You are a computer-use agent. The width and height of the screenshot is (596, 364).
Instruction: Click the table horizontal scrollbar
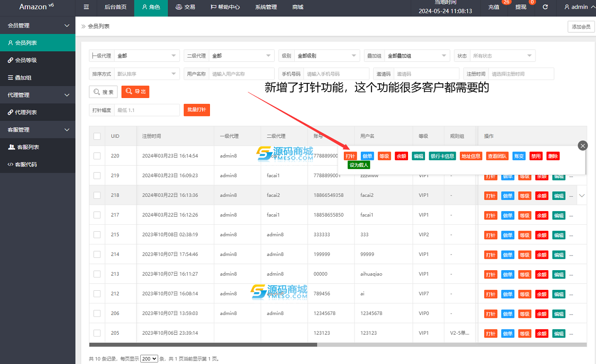point(203,345)
